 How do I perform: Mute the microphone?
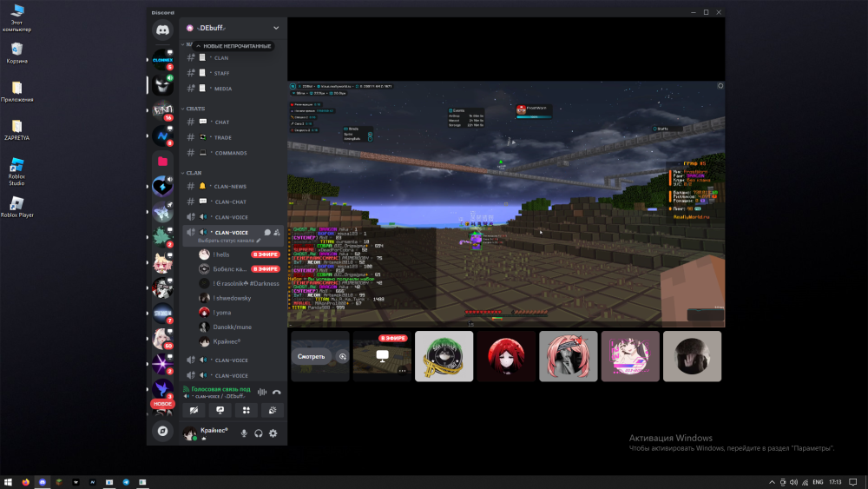pyautogui.click(x=244, y=433)
